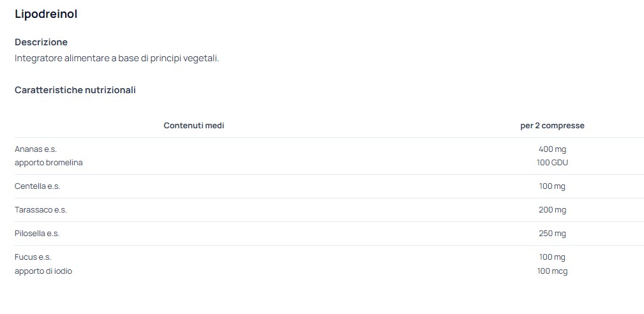Select the Ananas e.s. row label
Screen dimensions: 644x314
(36, 149)
